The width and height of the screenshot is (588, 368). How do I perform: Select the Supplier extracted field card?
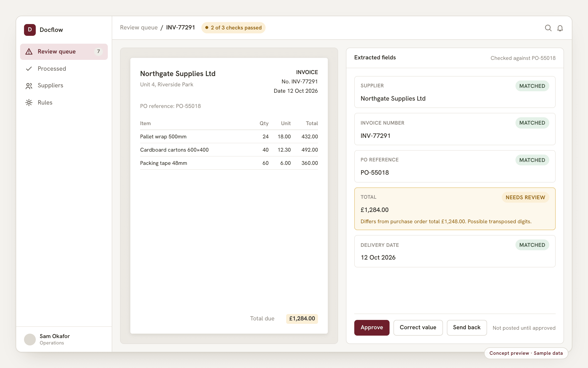[455, 92]
